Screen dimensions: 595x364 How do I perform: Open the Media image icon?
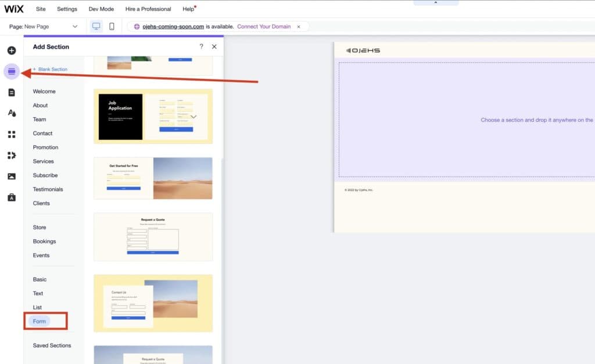(x=12, y=176)
